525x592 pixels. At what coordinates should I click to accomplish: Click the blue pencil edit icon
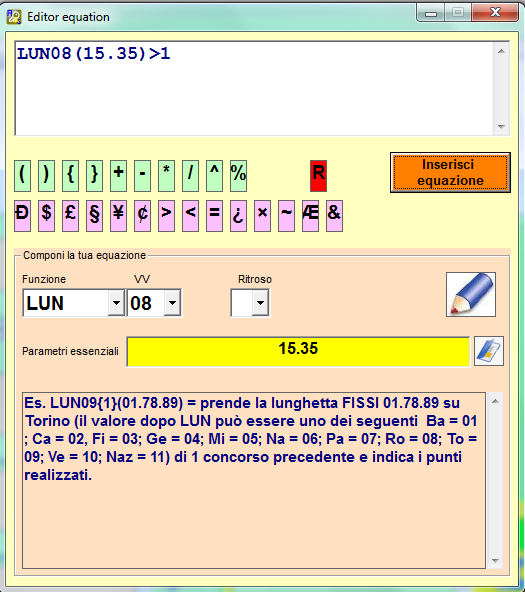(471, 294)
